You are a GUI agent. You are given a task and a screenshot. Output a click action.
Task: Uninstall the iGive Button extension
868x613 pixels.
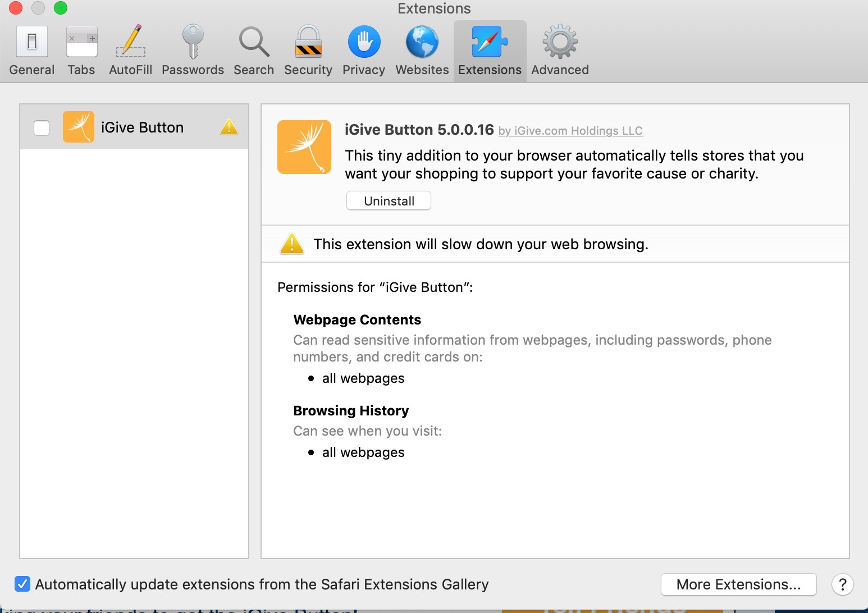click(x=389, y=201)
